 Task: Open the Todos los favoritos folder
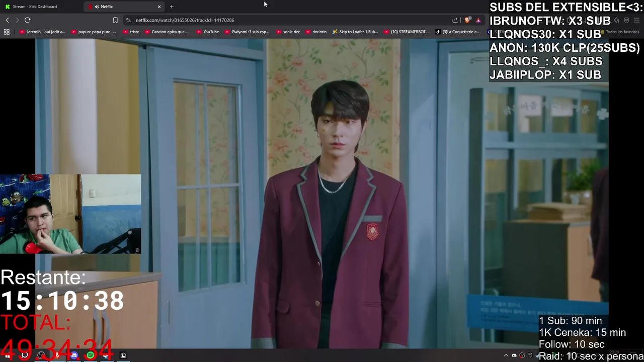pyautogui.click(x=619, y=32)
